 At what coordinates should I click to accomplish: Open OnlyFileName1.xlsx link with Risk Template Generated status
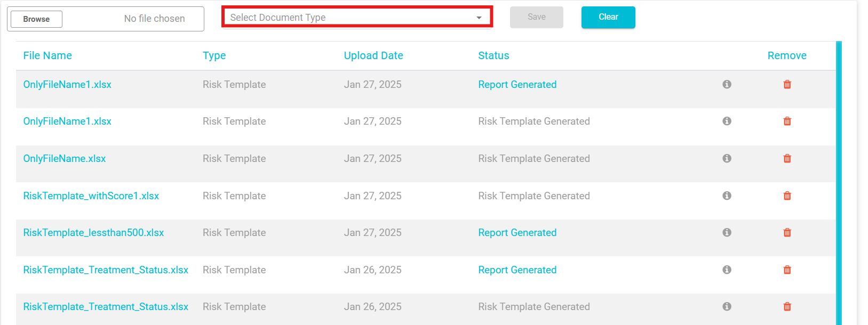coord(67,121)
